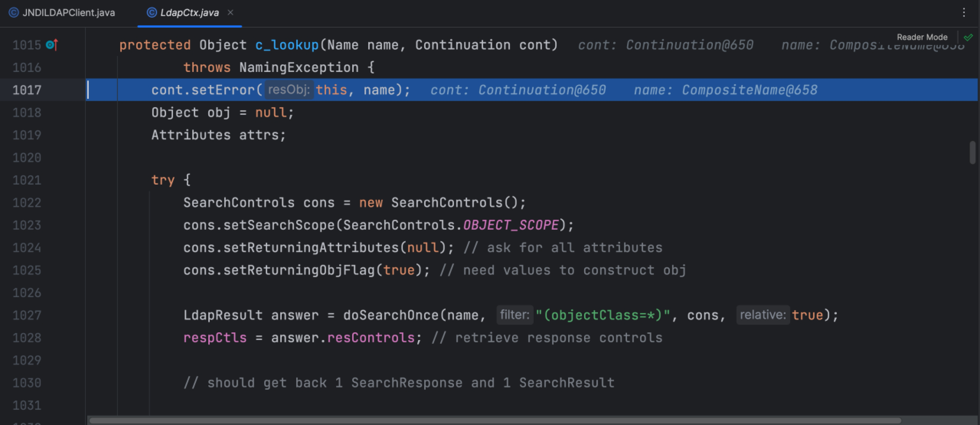Click the LdapCtx.java class file icon
Image resolution: width=980 pixels, height=425 pixels.
tap(152, 13)
